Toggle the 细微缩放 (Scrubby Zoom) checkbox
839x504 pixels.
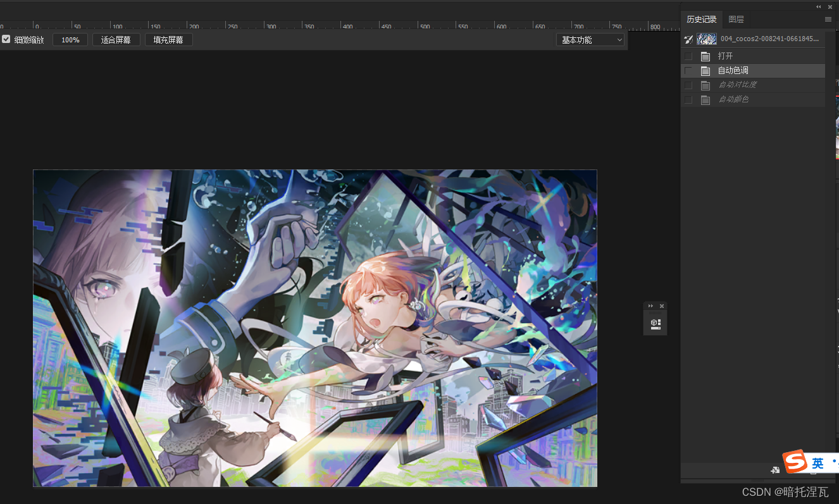[6, 39]
